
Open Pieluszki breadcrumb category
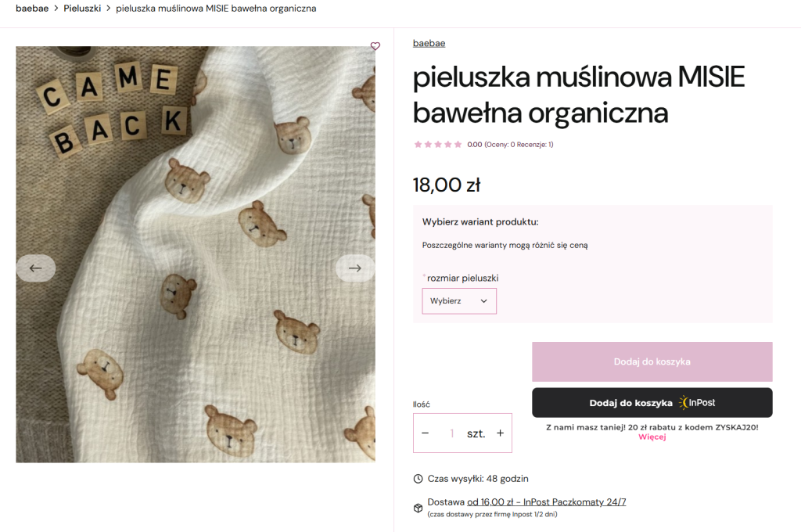click(82, 9)
